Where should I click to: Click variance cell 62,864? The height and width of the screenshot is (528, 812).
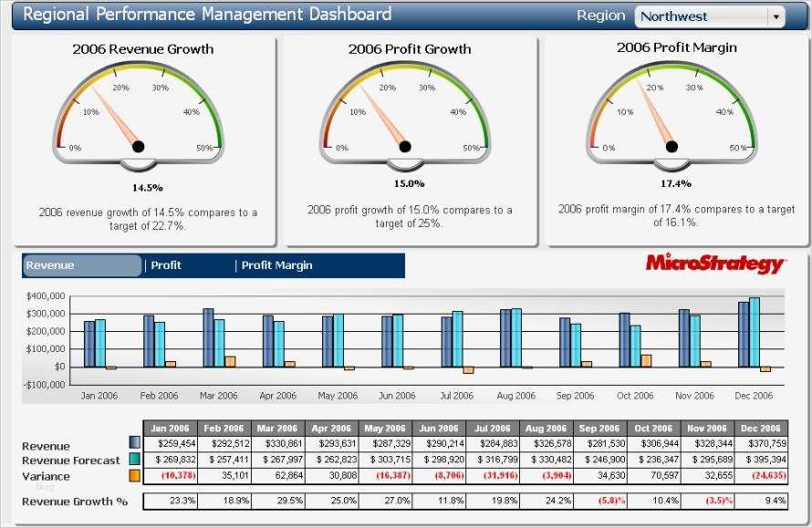click(x=277, y=476)
